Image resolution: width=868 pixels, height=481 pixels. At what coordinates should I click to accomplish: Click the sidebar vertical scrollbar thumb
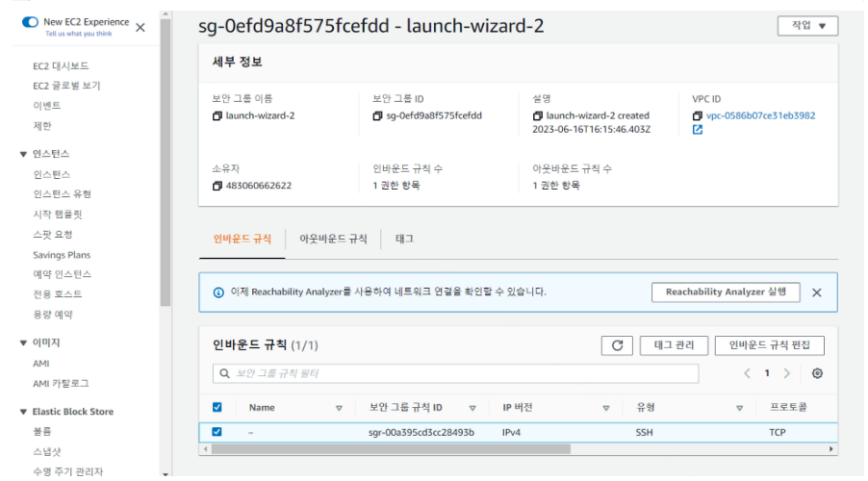(165, 163)
